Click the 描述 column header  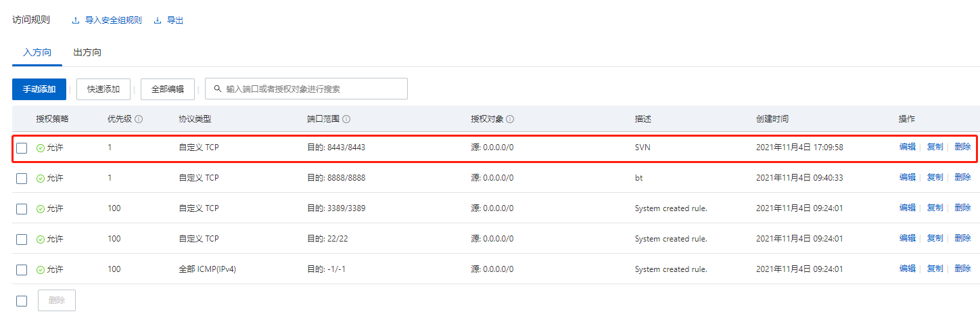(x=643, y=119)
